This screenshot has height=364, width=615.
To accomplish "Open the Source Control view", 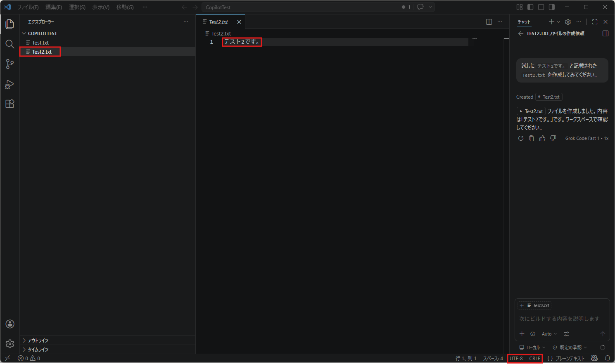I will pyautogui.click(x=10, y=64).
